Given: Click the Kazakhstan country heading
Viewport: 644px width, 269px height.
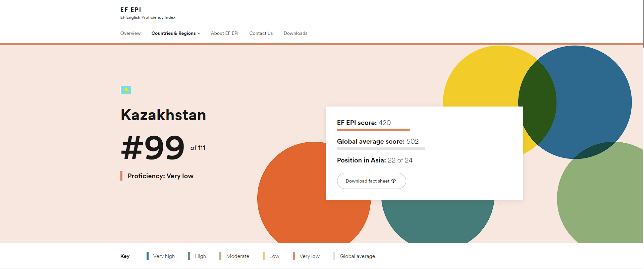Looking at the screenshot, I should [163, 115].
